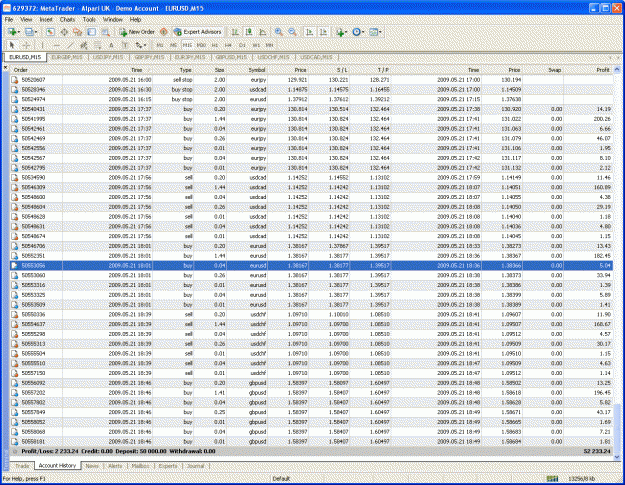This screenshot has width=625, height=485.
Task: Sort by the Type column header
Action: [x=173, y=70]
